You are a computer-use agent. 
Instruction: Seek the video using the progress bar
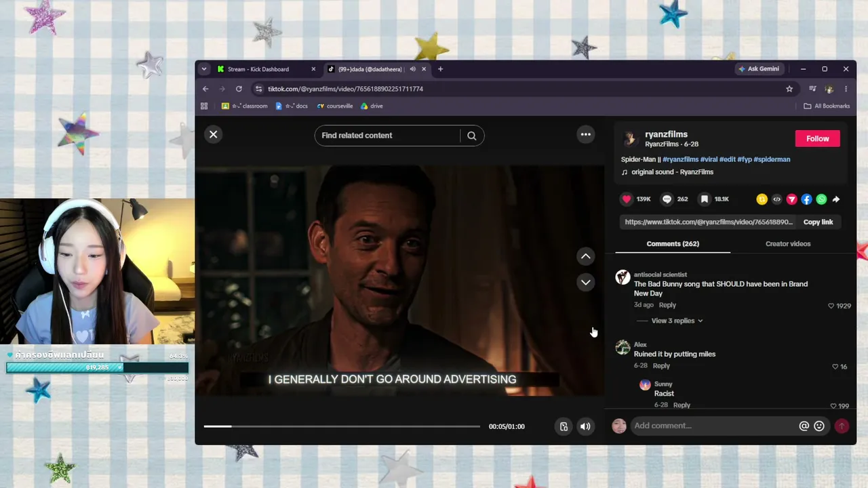pyautogui.click(x=342, y=426)
